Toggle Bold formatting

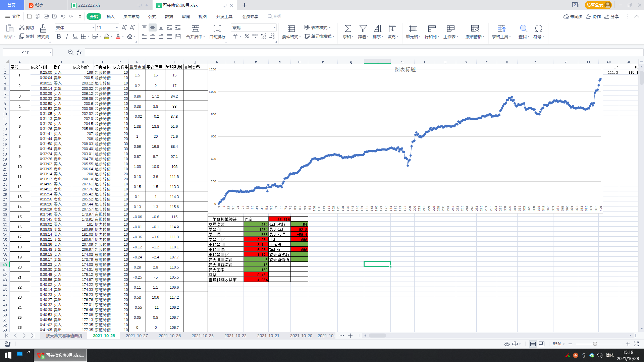point(59,36)
